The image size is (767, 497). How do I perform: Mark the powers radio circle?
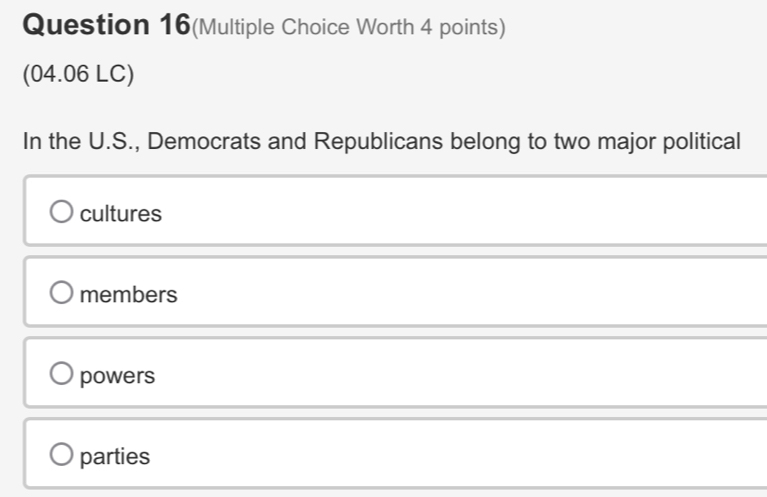click(x=62, y=375)
